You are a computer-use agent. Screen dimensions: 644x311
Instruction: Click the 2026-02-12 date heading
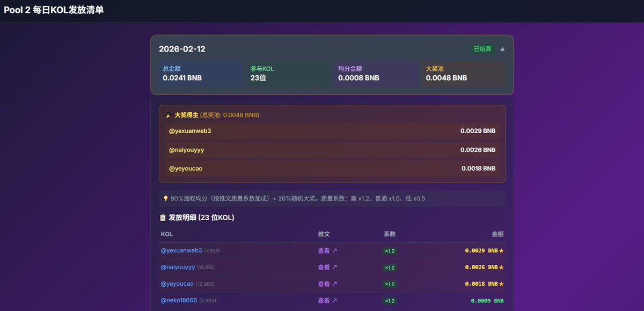(x=182, y=49)
